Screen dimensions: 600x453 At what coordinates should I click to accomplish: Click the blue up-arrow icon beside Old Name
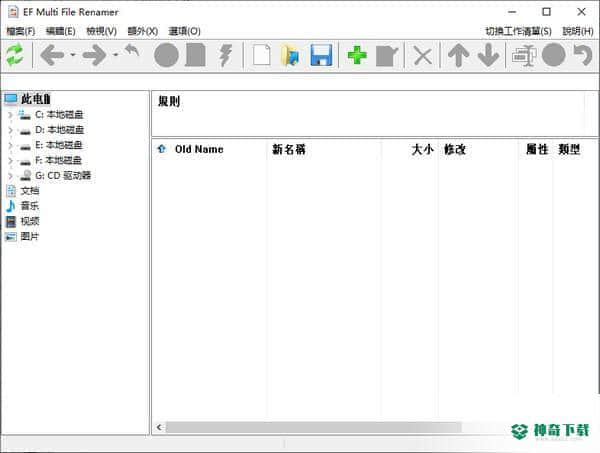coord(161,149)
